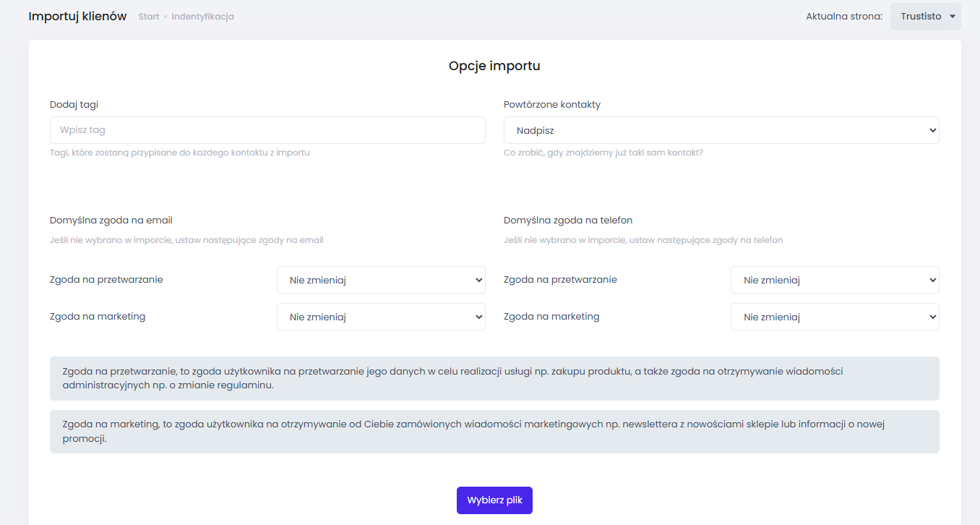Select the "Domyślna zgoda na telefon" heading
This screenshot has width=980, height=525.
(568, 220)
